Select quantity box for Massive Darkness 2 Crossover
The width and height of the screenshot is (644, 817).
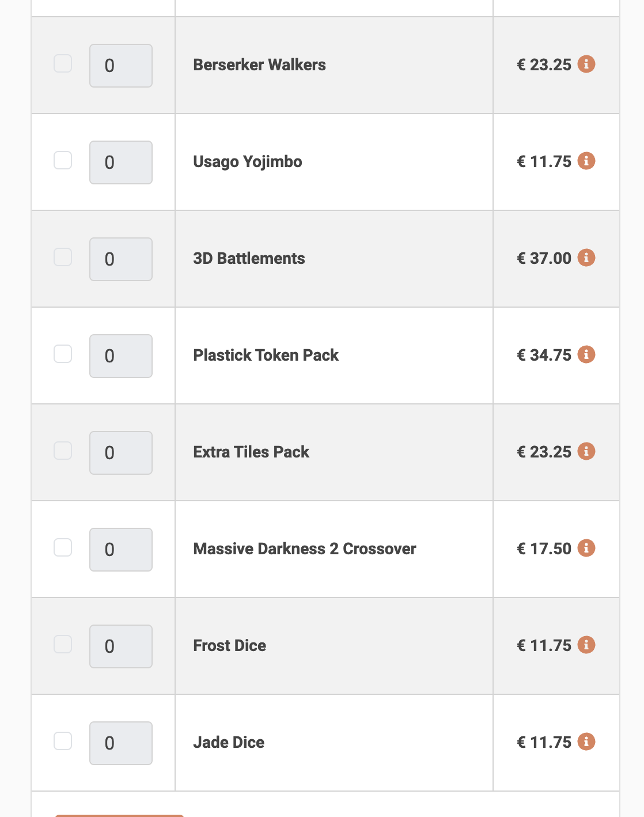[x=121, y=550]
